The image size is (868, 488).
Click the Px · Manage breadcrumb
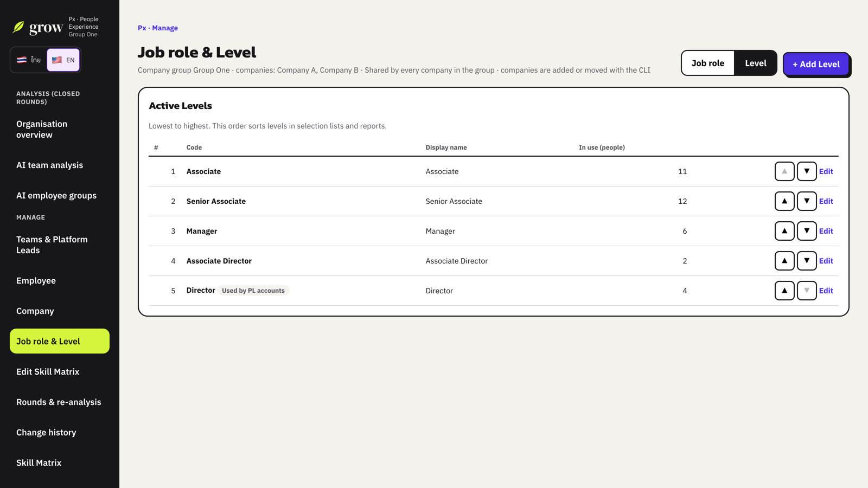pyautogui.click(x=158, y=28)
